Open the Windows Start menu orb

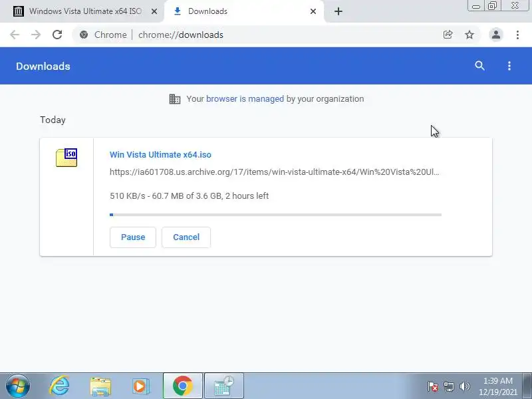coord(18,386)
